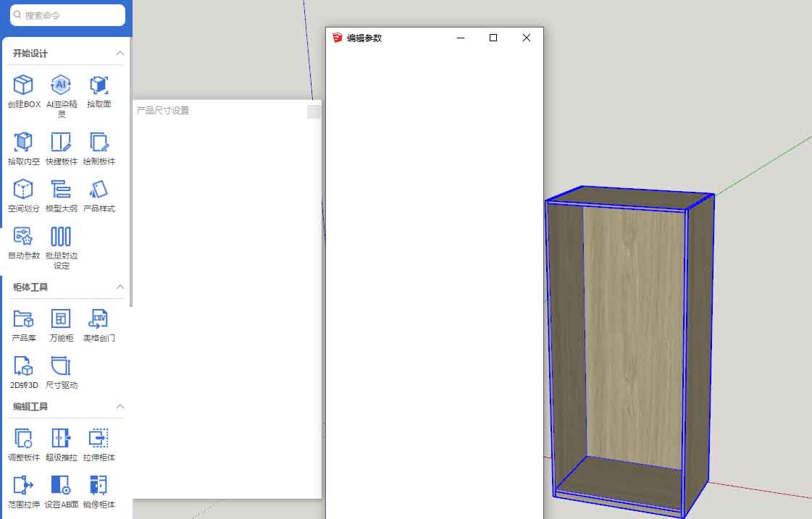812x519 pixels.
Task: Open the 模型大纲 panel icon
Action: (x=61, y=190)
